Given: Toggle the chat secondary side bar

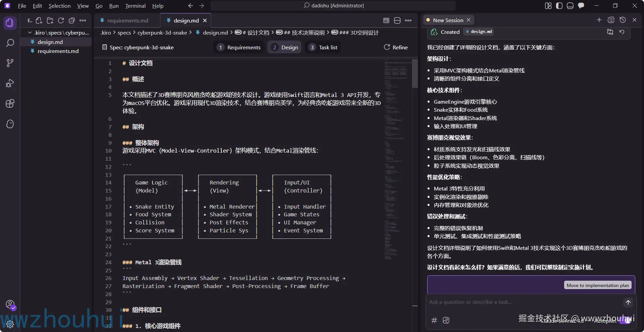Looking at the screenshot, I should [581, 6].
